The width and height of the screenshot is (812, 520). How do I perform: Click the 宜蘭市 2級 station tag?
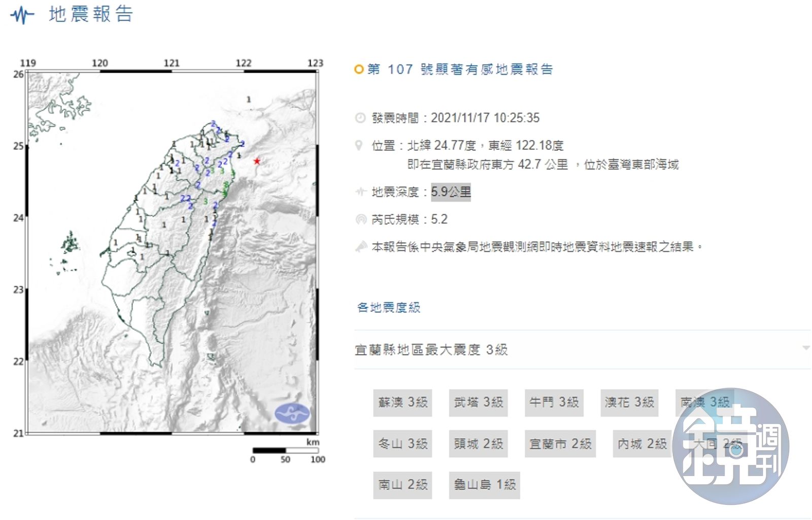[x=560, y=444]
